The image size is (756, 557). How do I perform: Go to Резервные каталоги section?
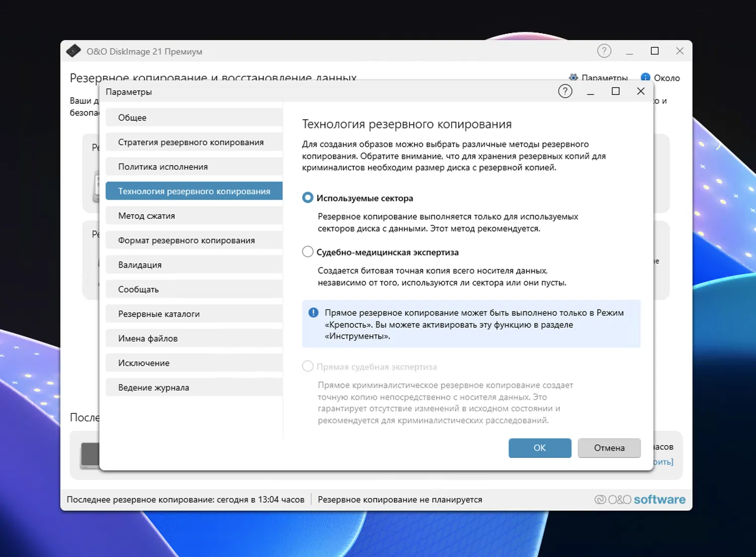click(194, 314)
